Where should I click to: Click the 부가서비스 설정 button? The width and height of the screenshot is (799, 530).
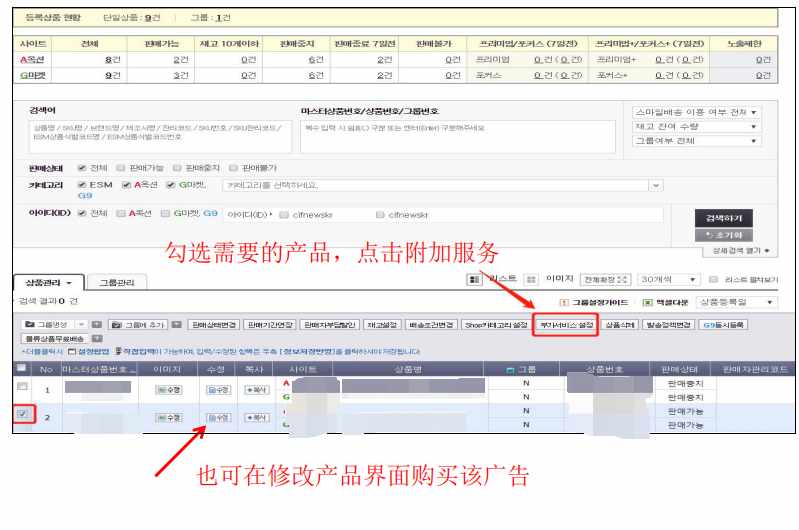[566, 325]
